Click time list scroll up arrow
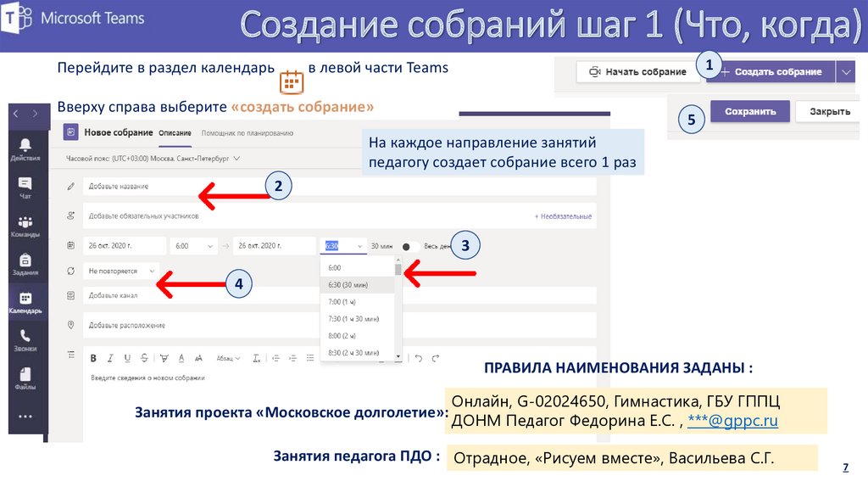The image size is (868, 487). [398, 260]
